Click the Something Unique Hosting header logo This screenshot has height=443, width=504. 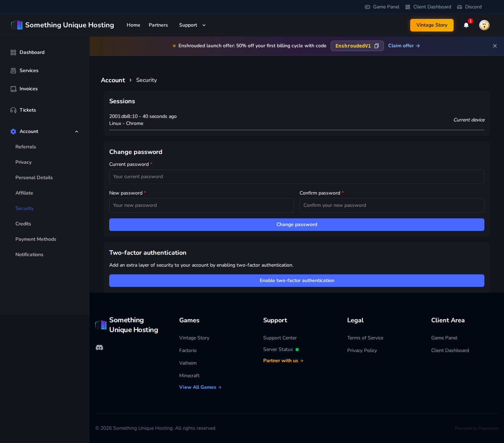[x=63, y=25]
